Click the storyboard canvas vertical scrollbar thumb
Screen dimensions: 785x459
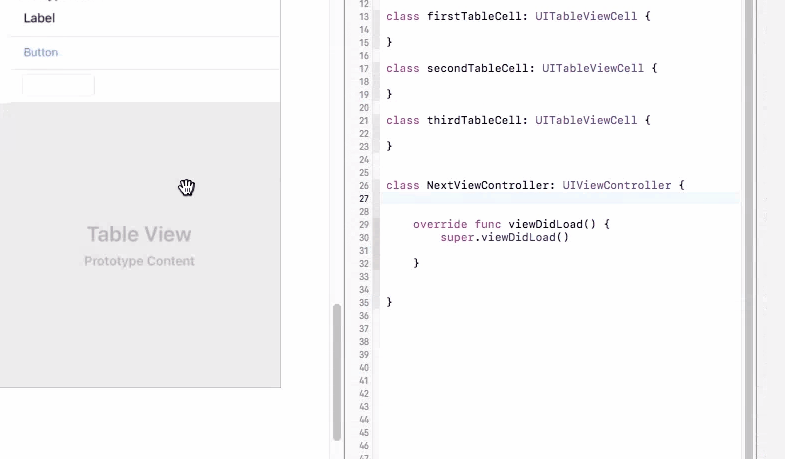(337, 372)
